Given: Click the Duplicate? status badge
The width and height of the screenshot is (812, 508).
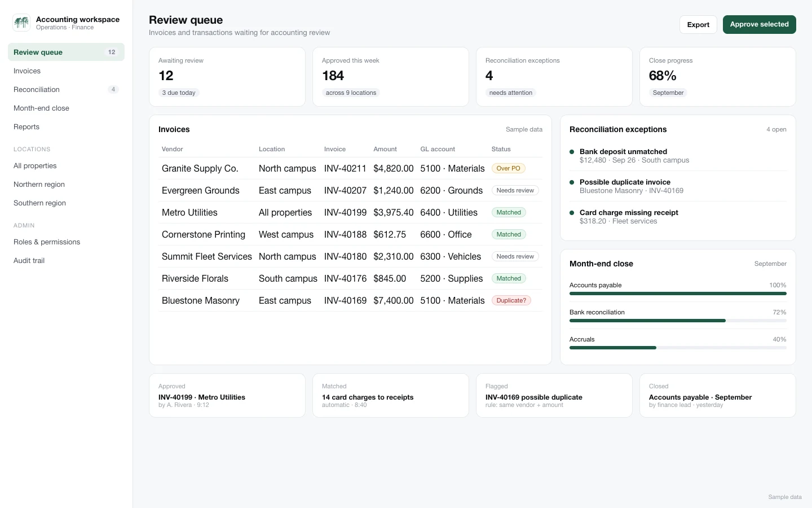Looking at the screenshot, I should point(511,300).
